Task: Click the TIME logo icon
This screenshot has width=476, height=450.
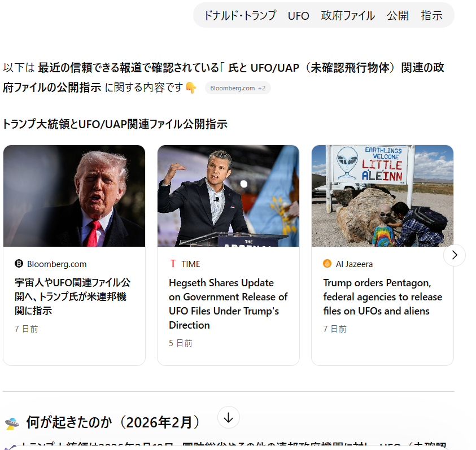Action: (173, 264)
